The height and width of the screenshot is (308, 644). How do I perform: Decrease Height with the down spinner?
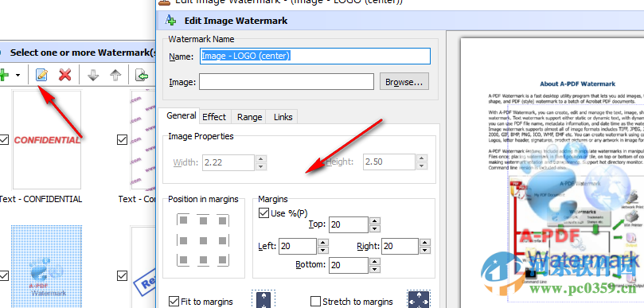(422, 166)
